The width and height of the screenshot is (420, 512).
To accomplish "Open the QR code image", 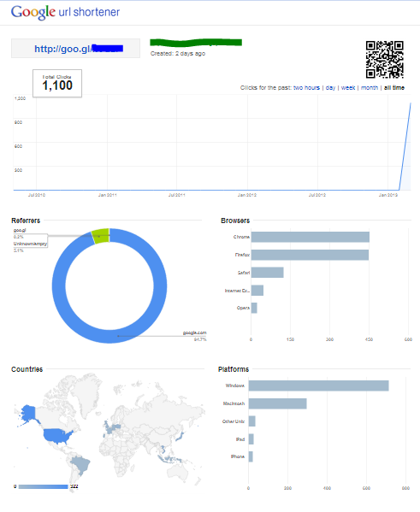I will coord(385,60).
